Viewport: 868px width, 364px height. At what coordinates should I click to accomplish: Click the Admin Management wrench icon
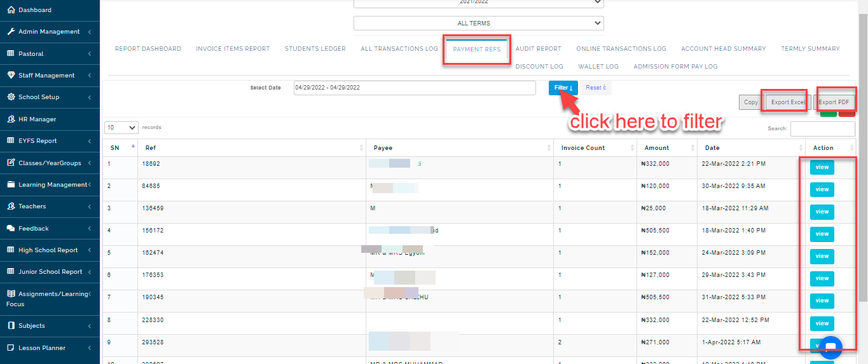(11, 32)
